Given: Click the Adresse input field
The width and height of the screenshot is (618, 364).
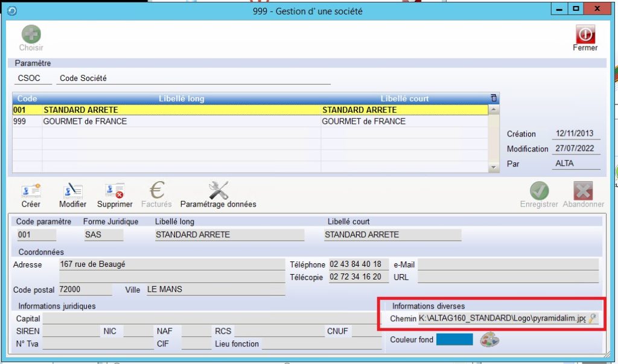Looking at the screenshot, I should coord(171,264).
